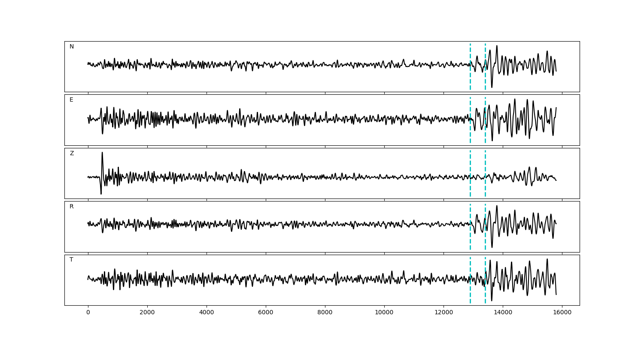Click the T panel label
This screenshot has width=644, height=343.
click(71, 260)
